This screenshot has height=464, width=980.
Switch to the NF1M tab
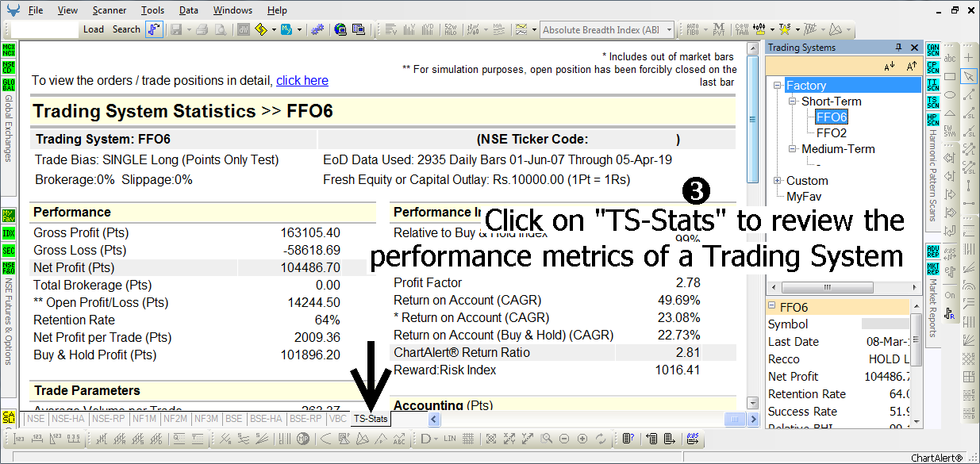[144, 418]
